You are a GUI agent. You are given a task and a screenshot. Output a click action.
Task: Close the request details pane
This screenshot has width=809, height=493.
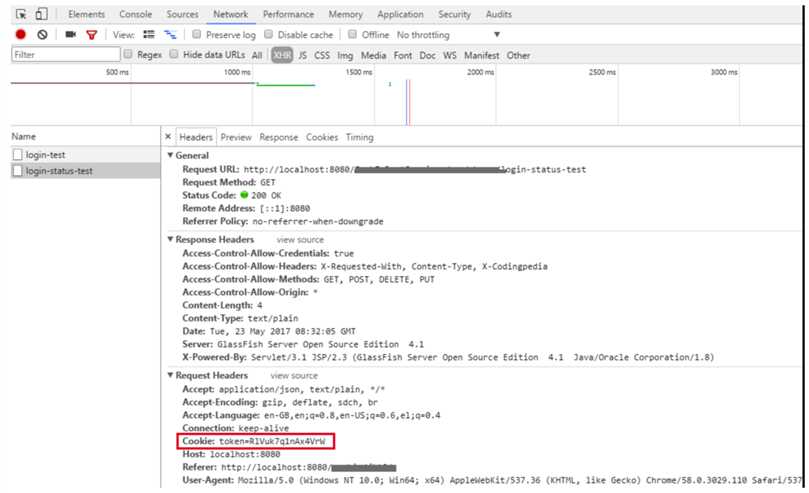coord(168,138)
